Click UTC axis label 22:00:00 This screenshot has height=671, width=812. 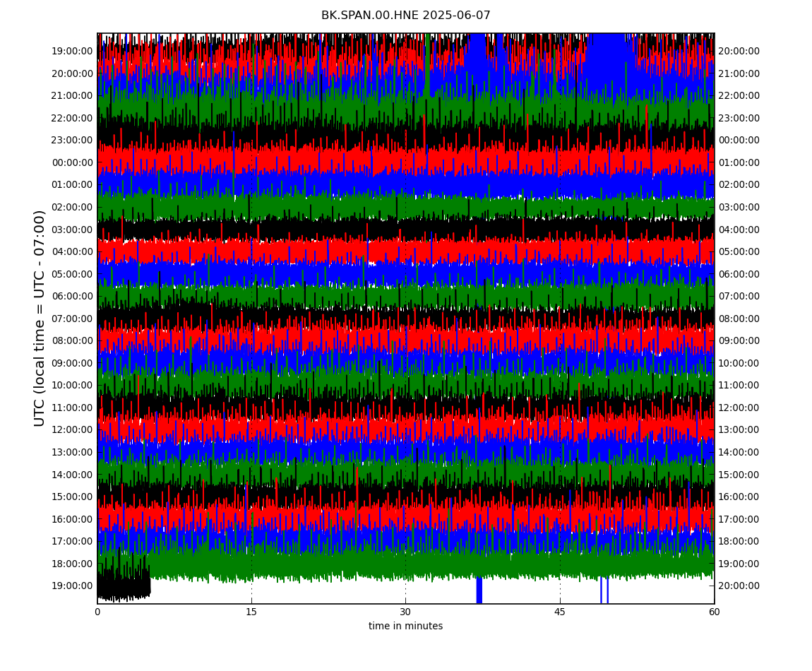(73, 118)
